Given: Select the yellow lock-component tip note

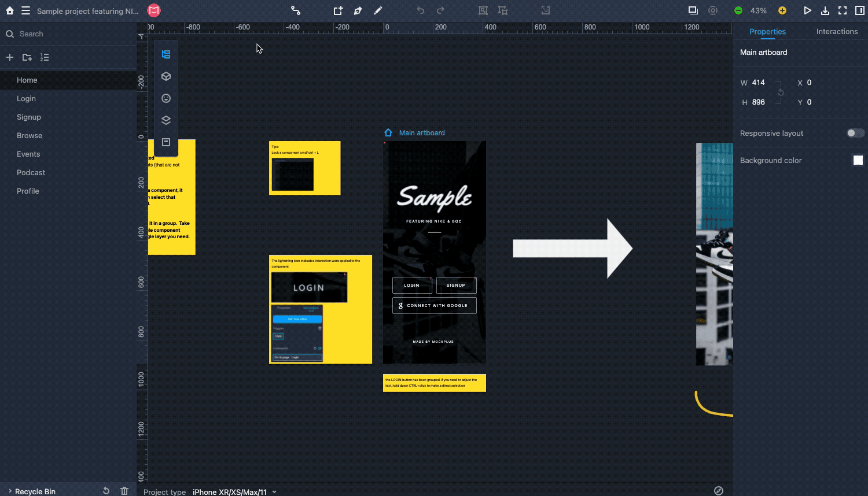Looking at the screenshot, I should (305, 168).
